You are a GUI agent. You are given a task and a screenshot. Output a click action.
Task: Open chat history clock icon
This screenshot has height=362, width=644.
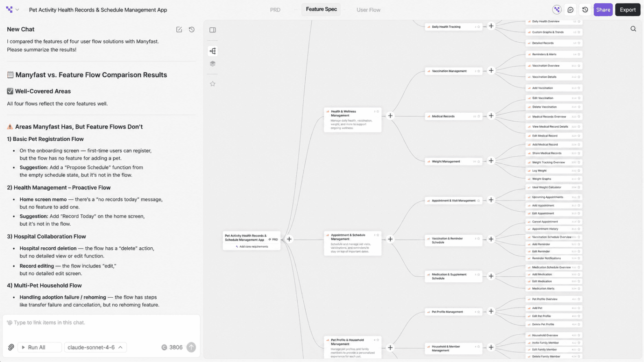point(192,30)
